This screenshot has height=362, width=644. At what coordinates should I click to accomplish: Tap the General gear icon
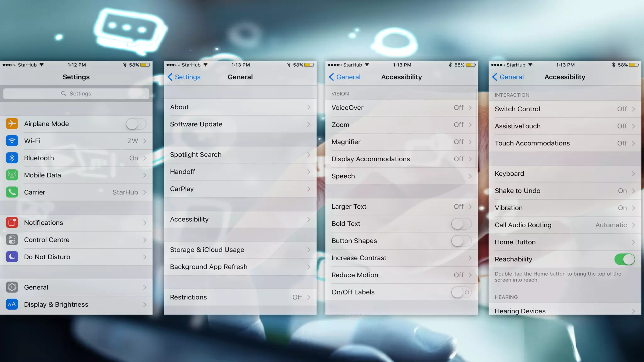12,287
